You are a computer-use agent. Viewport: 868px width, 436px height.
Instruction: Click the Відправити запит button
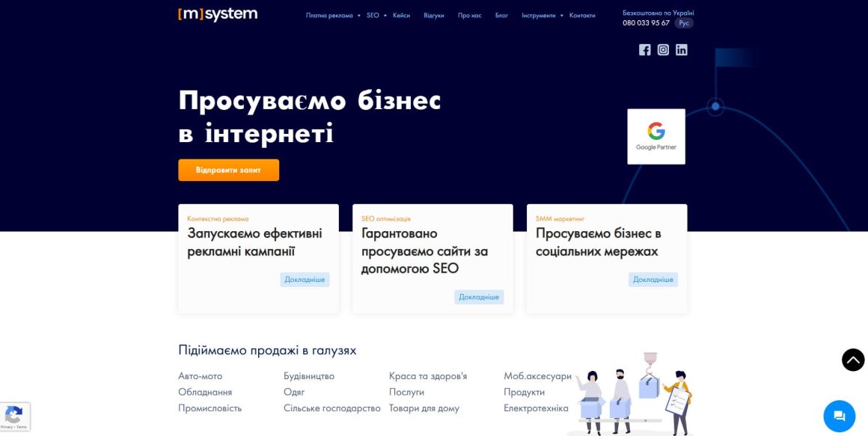227,170
